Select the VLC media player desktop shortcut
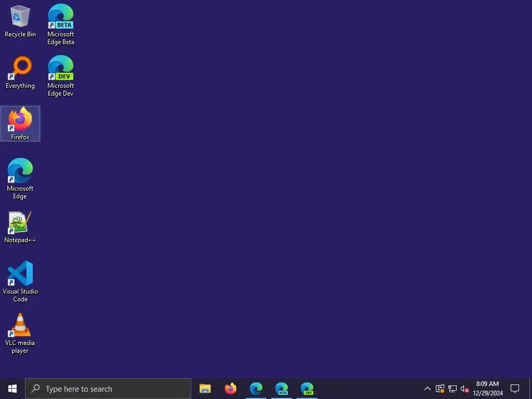532x399 pixels. click(x=20, y=333)
